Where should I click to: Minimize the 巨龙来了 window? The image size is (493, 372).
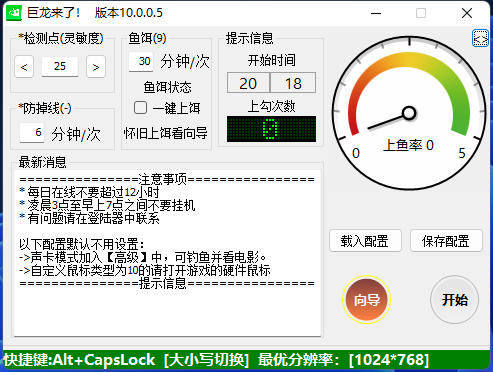376,13
